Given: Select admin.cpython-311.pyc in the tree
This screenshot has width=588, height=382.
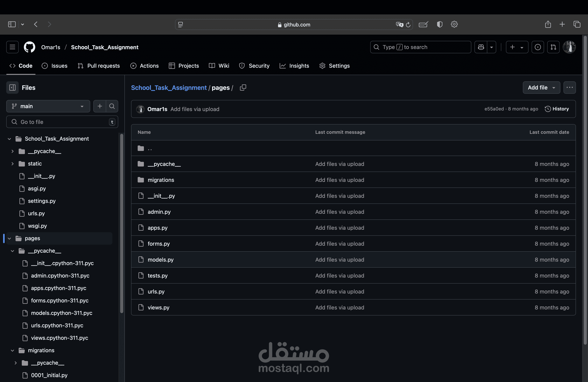Looking at the screenshot, I should point(60,275).
